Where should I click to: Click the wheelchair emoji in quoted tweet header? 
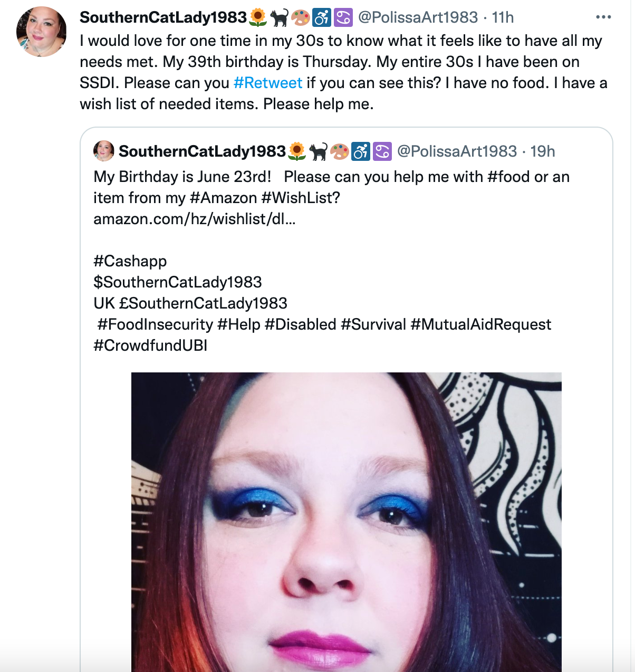361,152
